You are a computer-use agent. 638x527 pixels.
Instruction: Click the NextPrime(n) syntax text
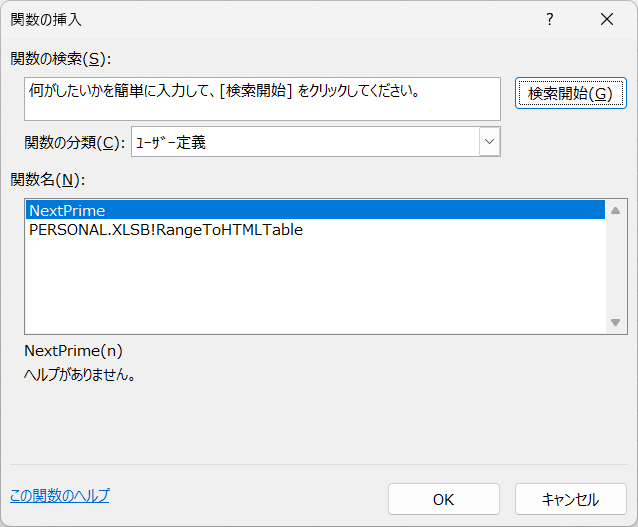(73, 351)
